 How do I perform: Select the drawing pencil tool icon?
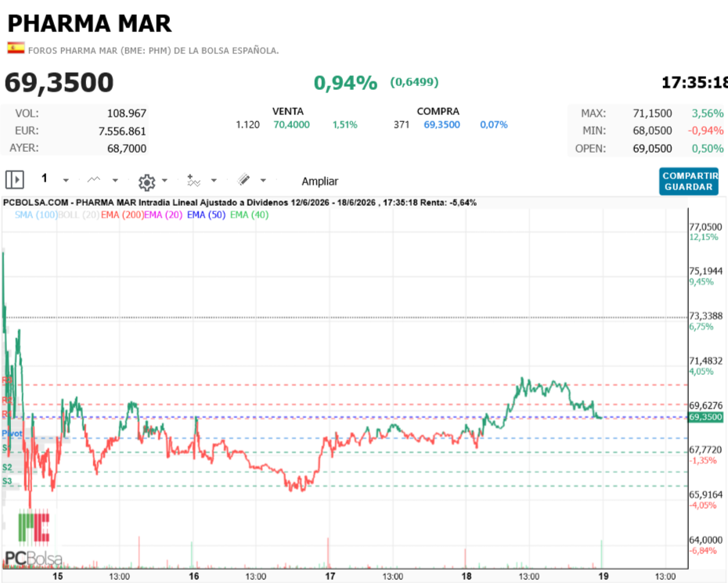(x=243, y=179)
